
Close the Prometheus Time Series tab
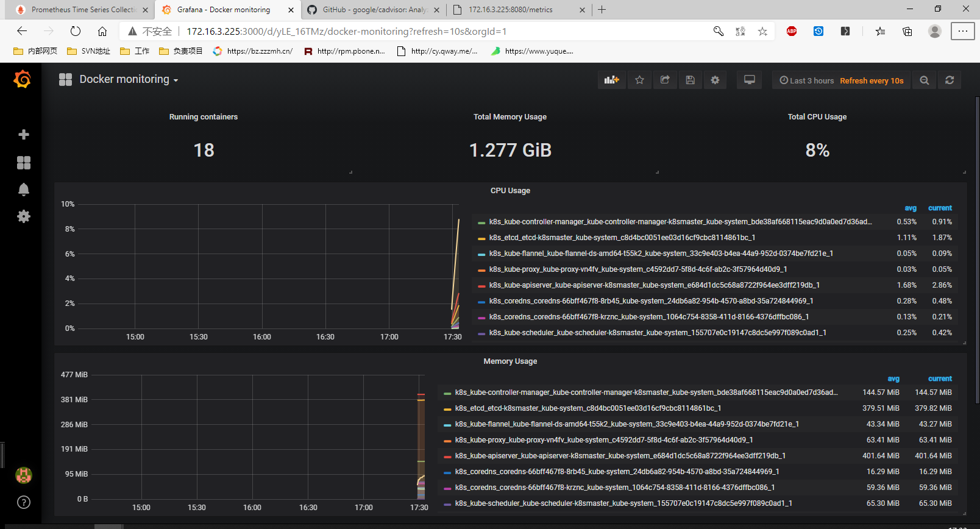(x=145, y=10)
